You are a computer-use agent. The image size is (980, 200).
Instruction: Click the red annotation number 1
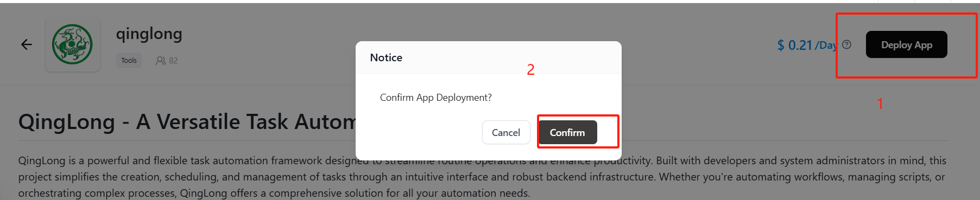click(880, 104)
